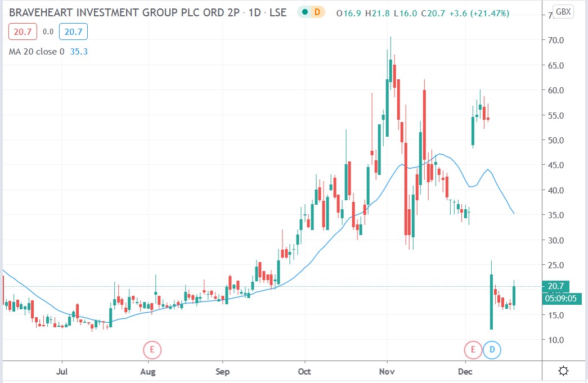The width and height of the screenshot is (588, 383).
Task: Open the 1D timeframe selector
Action: 254,12
